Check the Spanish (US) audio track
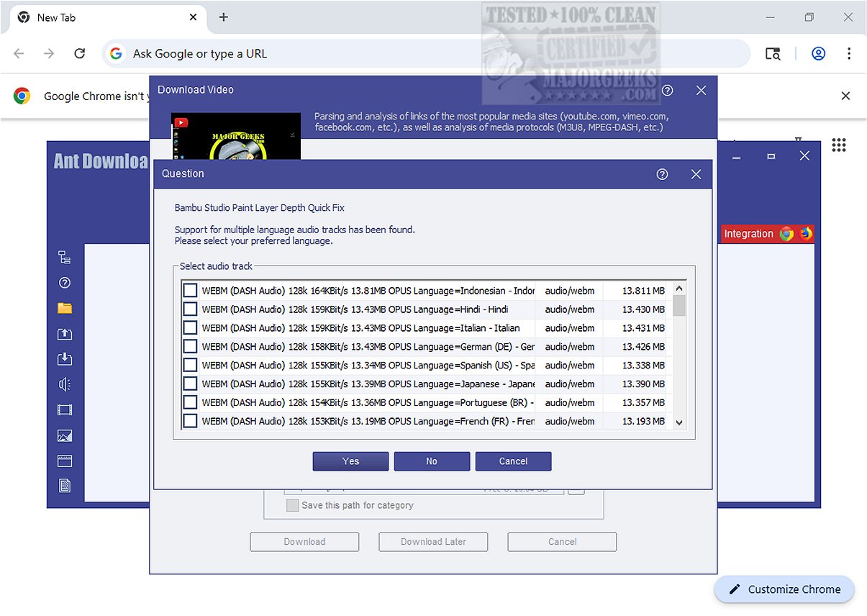867x616 pixels. pyautogui.click(x=190, y=366)
